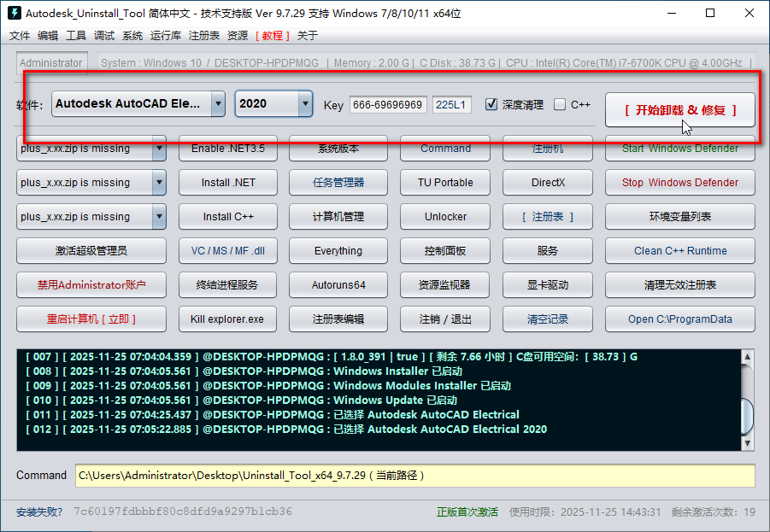Viewport: 770px width, 532px height.
Task: Click 注销 / 退出 button
Action: [x=445, y=319]
